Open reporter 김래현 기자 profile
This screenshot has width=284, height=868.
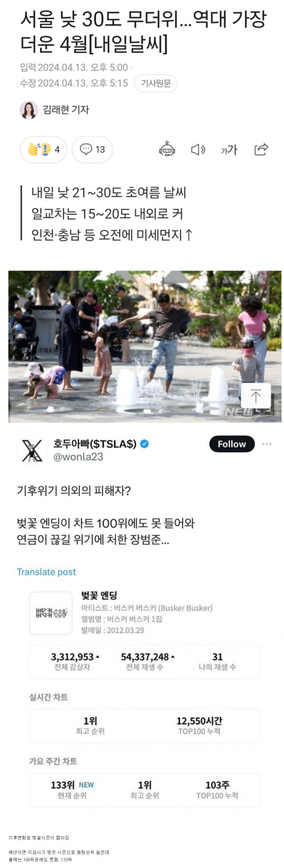coord(66,110)
